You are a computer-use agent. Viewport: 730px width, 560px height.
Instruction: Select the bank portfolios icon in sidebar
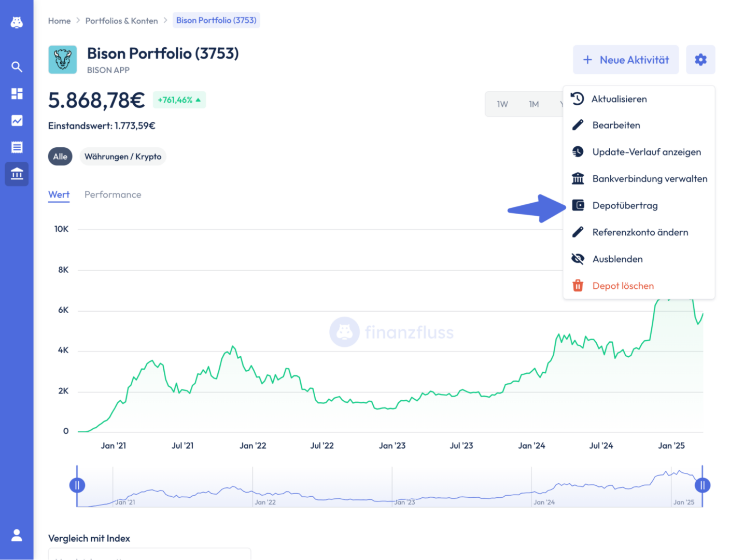point(17,174)
